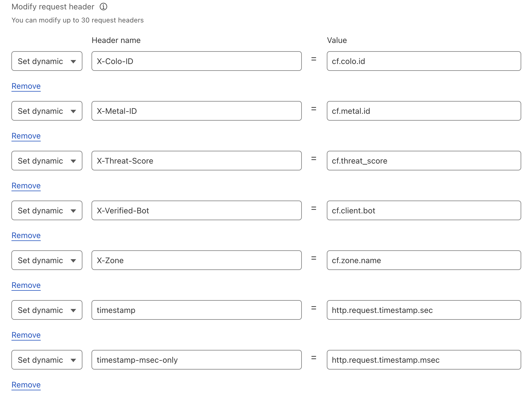Expand the operation dropdown for X-Zone header
The height and width of the screenshot is (396, 532).
[47, 260]
